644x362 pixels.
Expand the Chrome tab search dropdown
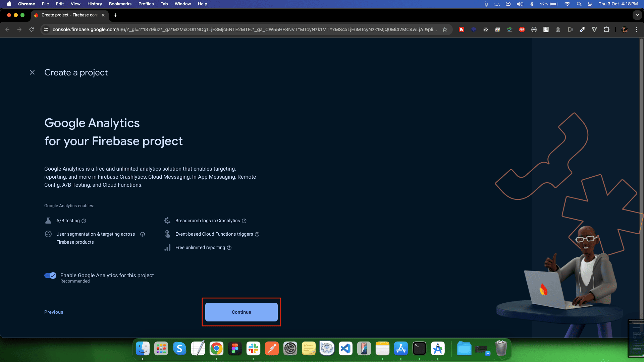click(637, 15)
